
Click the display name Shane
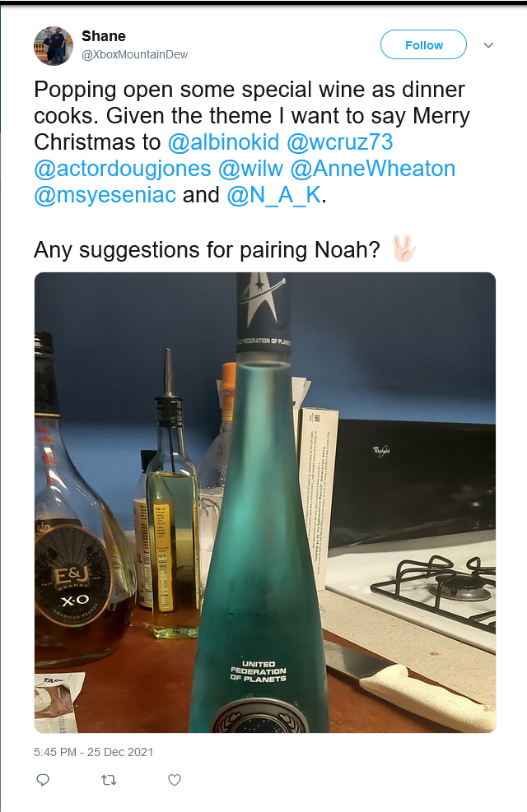[104, 36]
